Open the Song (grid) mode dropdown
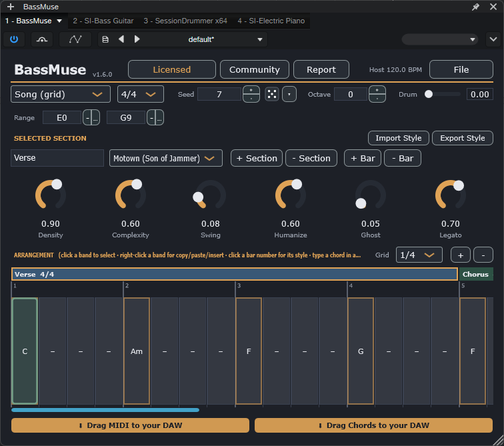 (x=61, y=94)
